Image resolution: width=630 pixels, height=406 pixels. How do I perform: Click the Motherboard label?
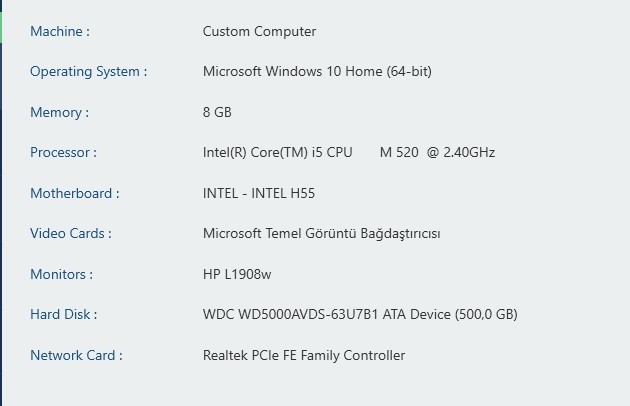click(x=74, y=194)
